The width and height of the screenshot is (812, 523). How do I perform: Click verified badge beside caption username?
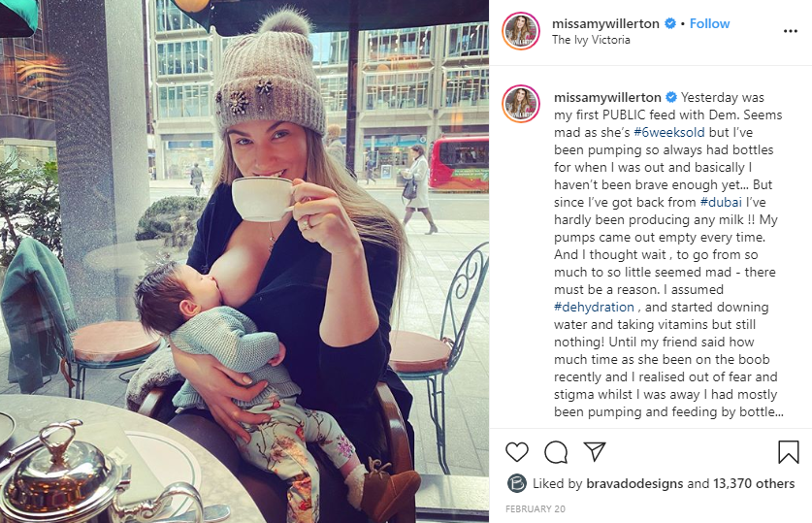click(671, 97)
